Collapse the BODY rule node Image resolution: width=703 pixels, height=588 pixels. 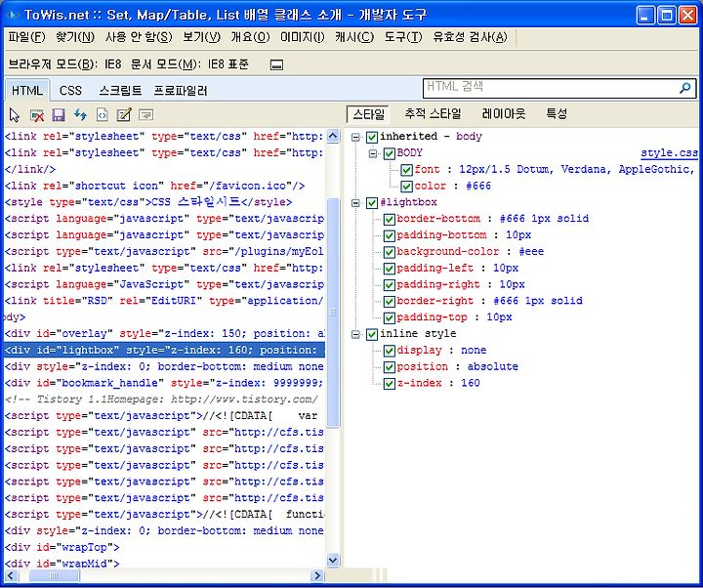coord(373,154)
